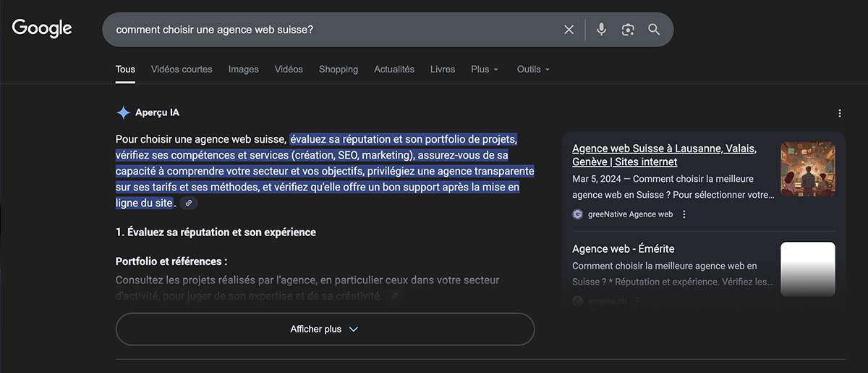
Task: Open the Livres tab
Action: (443, 70)
